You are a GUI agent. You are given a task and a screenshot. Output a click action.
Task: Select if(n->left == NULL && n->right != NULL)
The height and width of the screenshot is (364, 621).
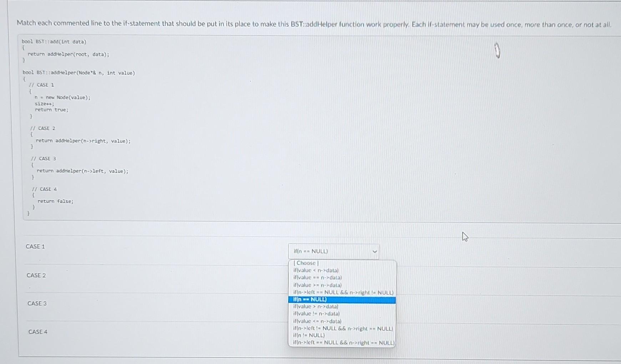343,292
